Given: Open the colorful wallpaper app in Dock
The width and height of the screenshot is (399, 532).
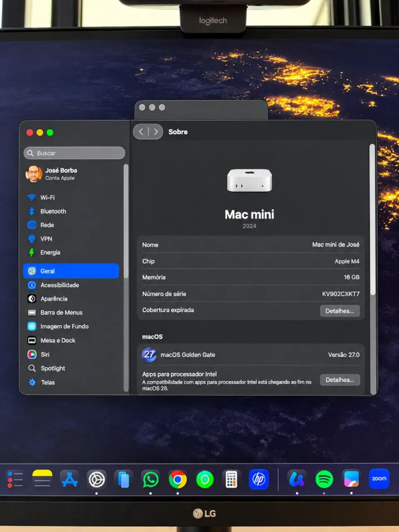Looking at the screenshot, I should 352,480.
